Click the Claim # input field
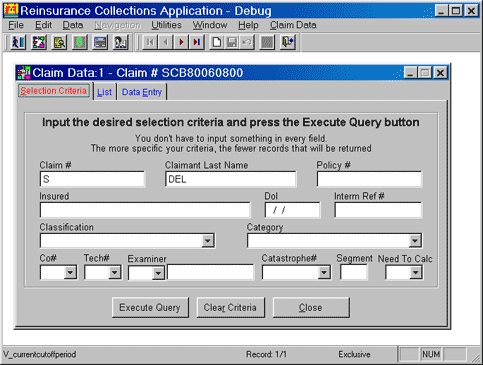This screenshot has height=365, width=483. (92, 179)
